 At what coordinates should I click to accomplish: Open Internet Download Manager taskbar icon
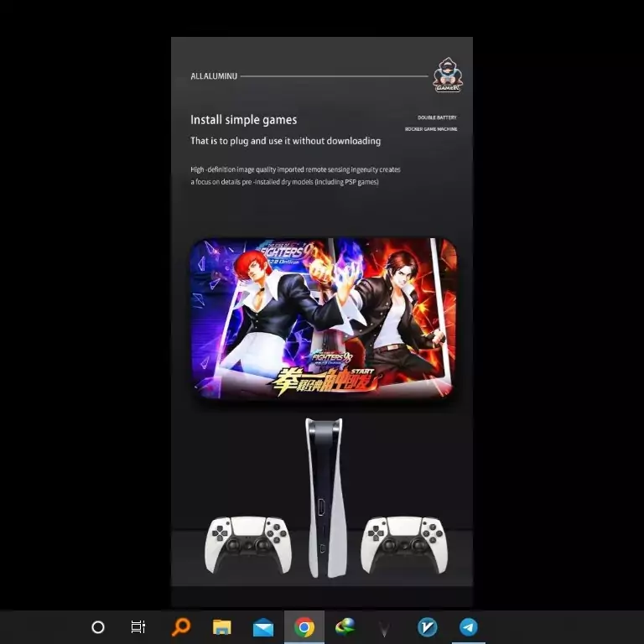click(x=345, y=627)
